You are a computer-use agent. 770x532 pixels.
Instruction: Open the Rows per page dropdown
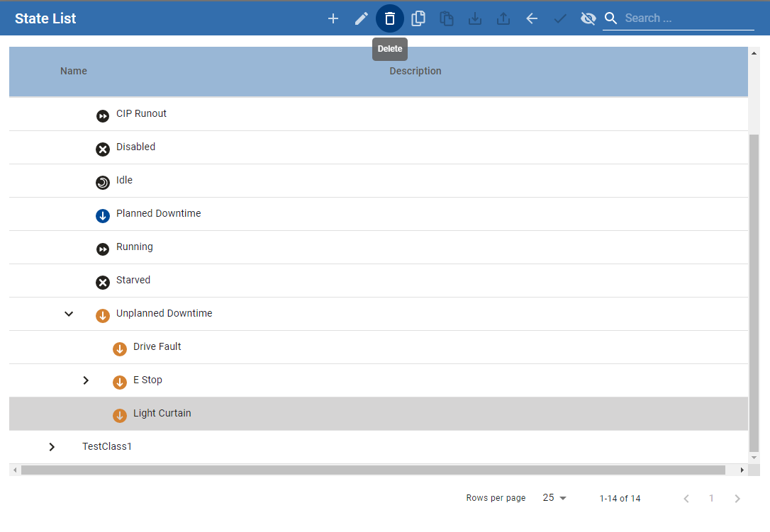pyautogui.click(x=554, y=498)
